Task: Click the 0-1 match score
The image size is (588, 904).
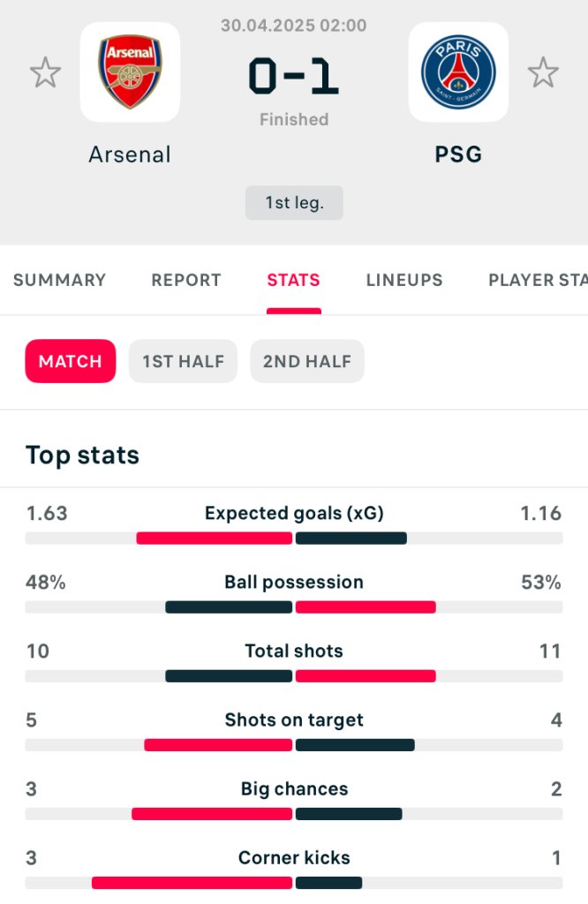Action: point(293,76)
